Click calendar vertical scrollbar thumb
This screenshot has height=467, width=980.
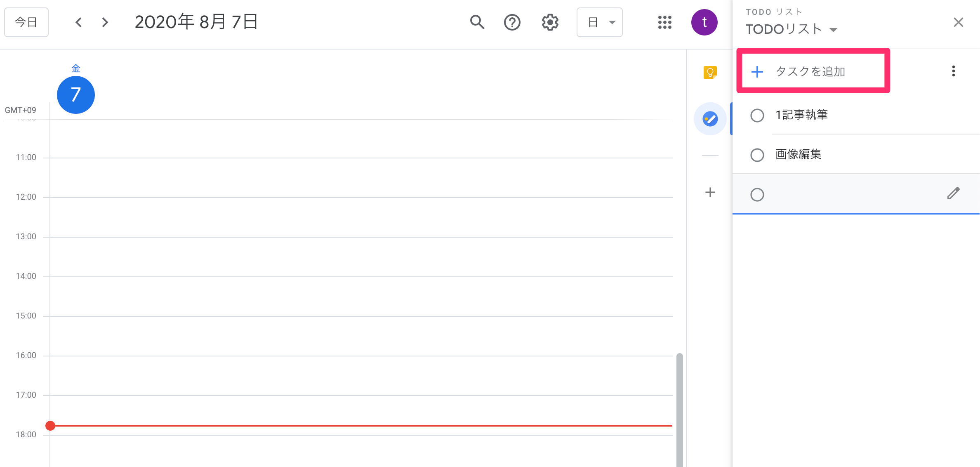point(680,410)
